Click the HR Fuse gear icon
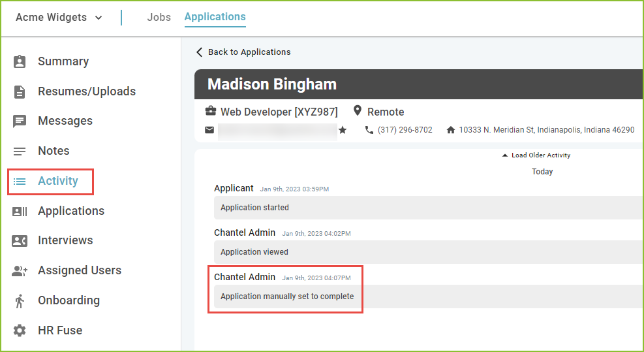The image size is (644, 352). [x=20, y=330]
